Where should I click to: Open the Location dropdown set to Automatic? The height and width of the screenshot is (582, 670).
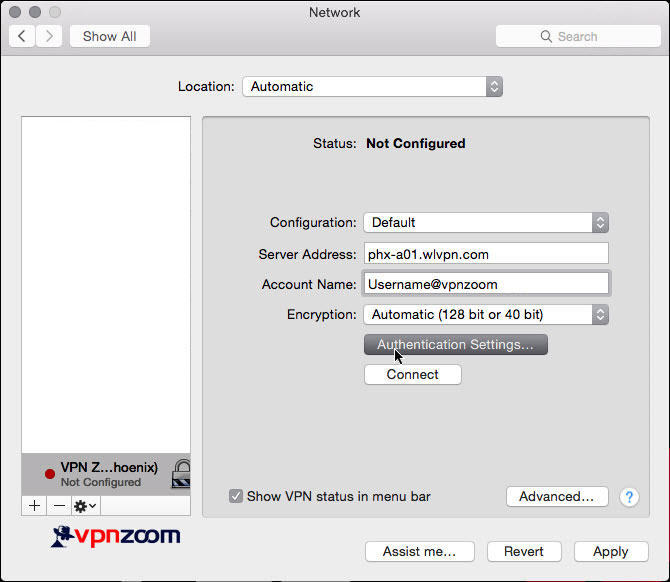click(372, 87)
